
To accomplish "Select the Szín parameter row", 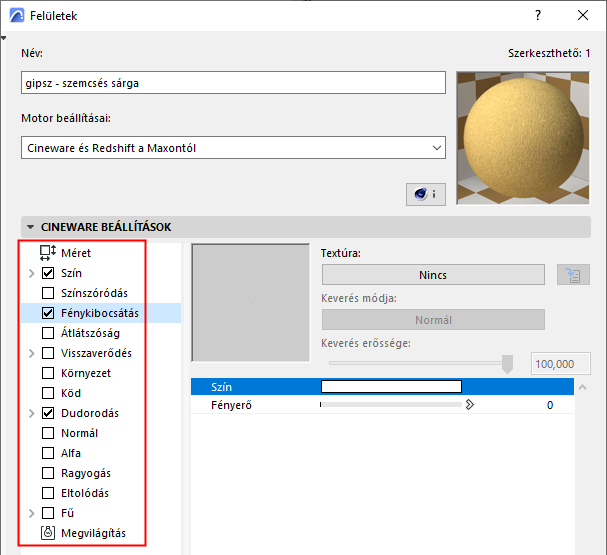I will click(382, 387).
